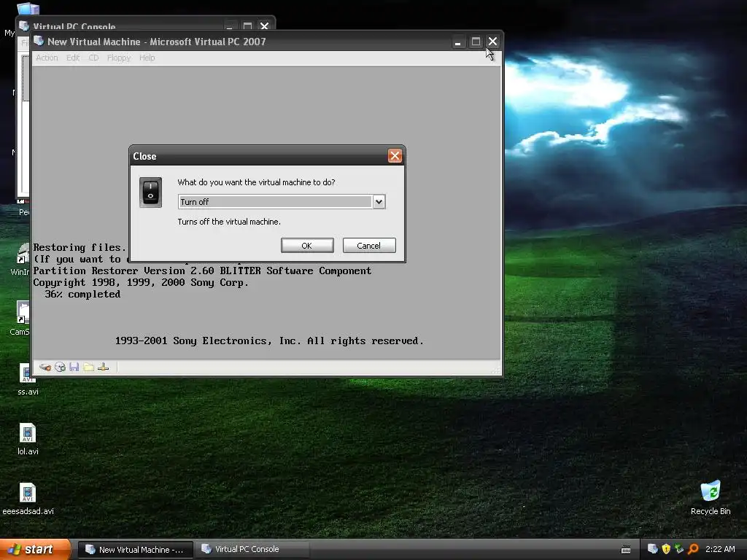747x560 pixels.
Task: Click the Virtual PC tray icon
Action: (x=653, y=549)
